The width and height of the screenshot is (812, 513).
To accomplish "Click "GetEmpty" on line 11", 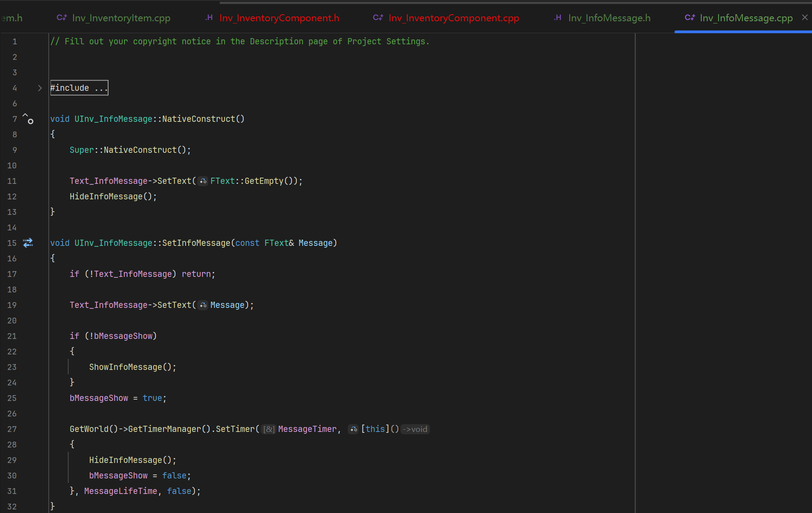I will (x=264, y=181).
